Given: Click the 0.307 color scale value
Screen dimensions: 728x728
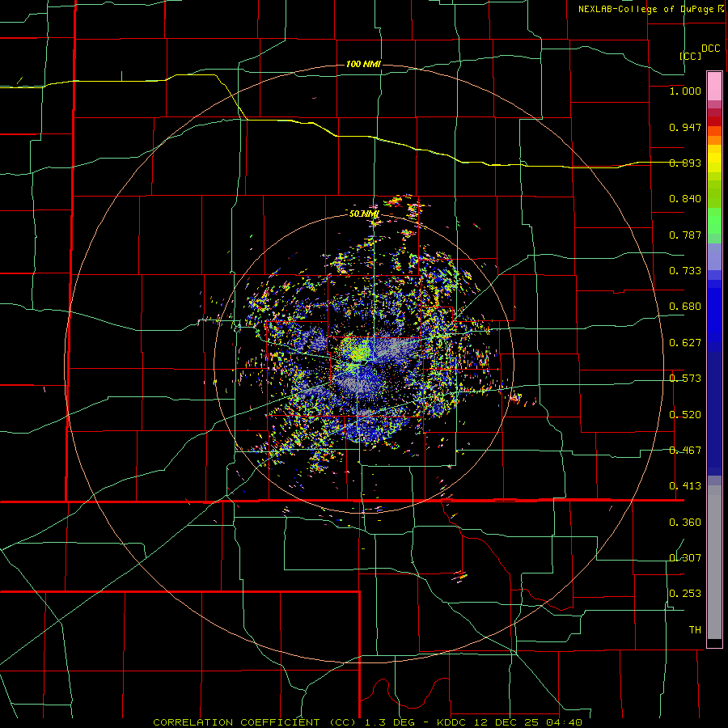Looking at the screenshot, I should tap(685, 558).
